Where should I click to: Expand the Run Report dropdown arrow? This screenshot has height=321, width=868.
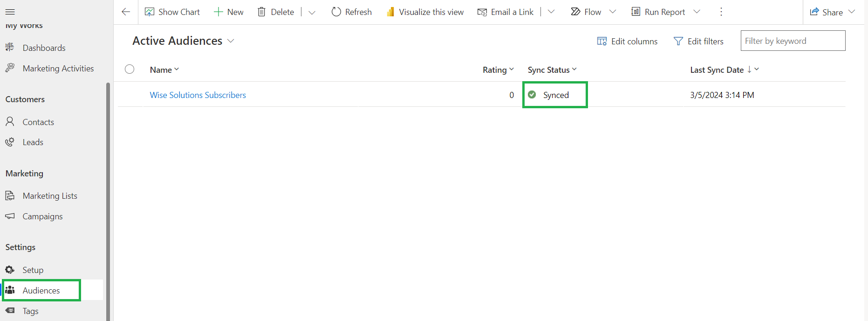pyautogui.click(x=697, y=12)
